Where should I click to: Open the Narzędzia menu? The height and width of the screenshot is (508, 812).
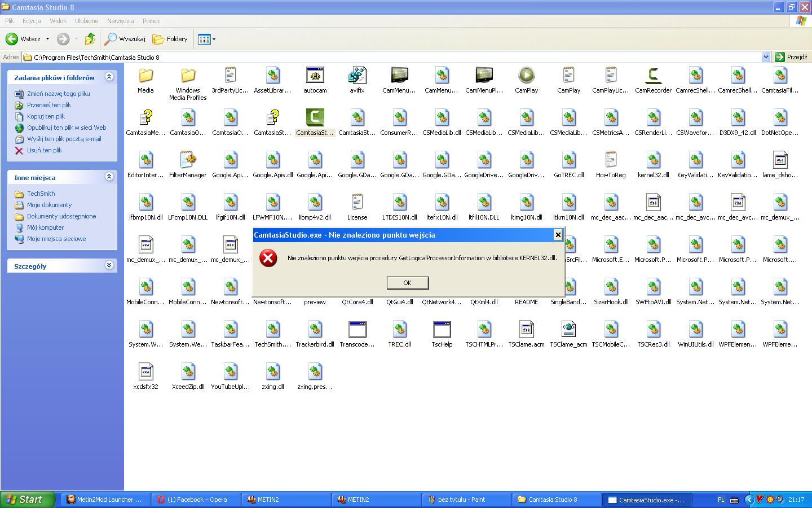tap(121, 21)
